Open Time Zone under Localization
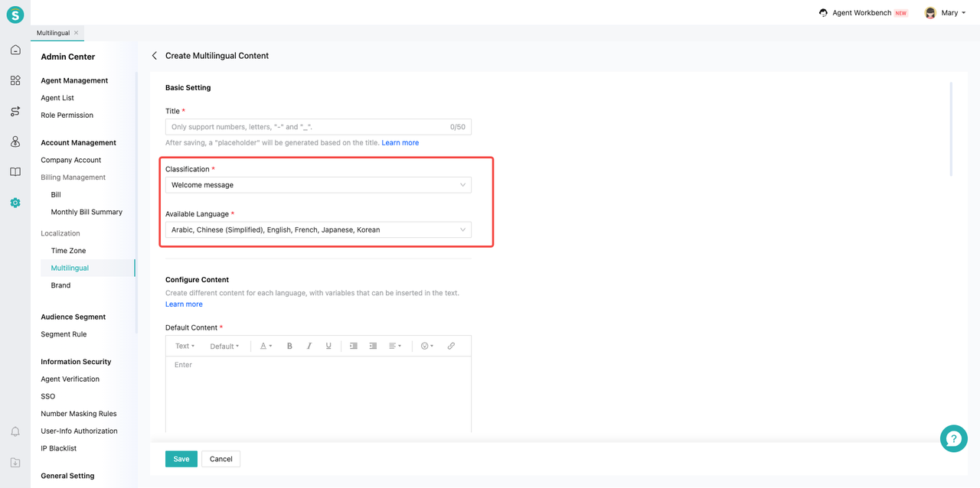The height and width of the screenshot is (488, 980). pos(68,251)
